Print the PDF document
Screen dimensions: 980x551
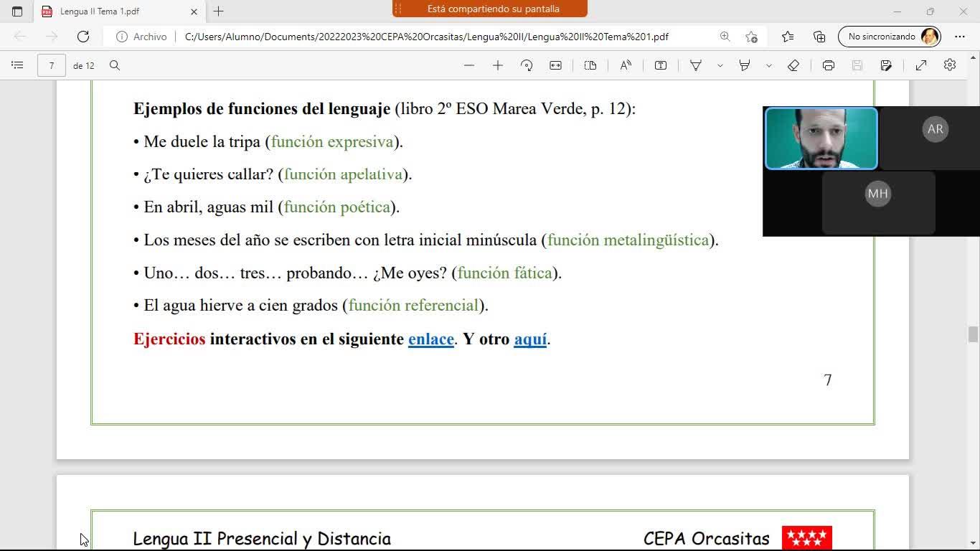829,65
